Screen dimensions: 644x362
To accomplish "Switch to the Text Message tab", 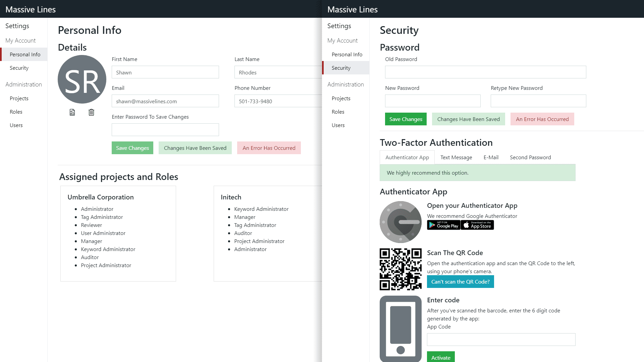I will coord(456,158).
